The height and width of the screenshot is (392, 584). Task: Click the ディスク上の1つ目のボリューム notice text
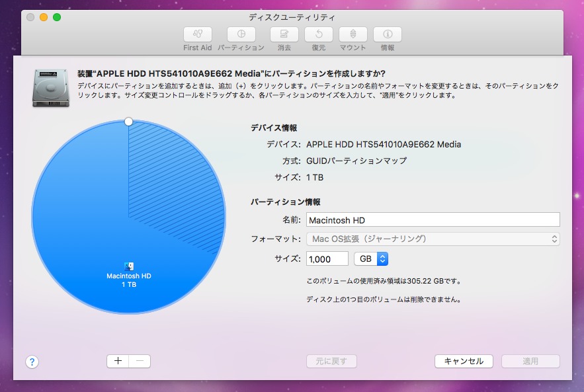click(x=384, y=299)
